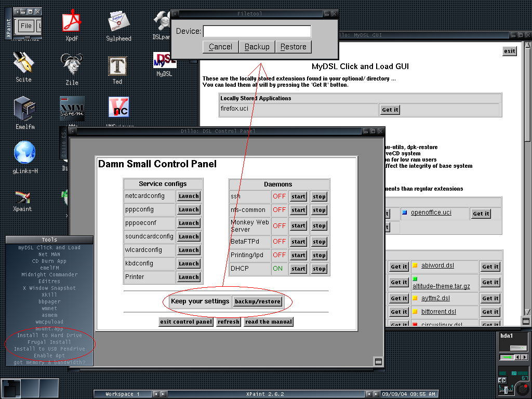
Task: Launch wlcardconfig utility
Action: 189,250
